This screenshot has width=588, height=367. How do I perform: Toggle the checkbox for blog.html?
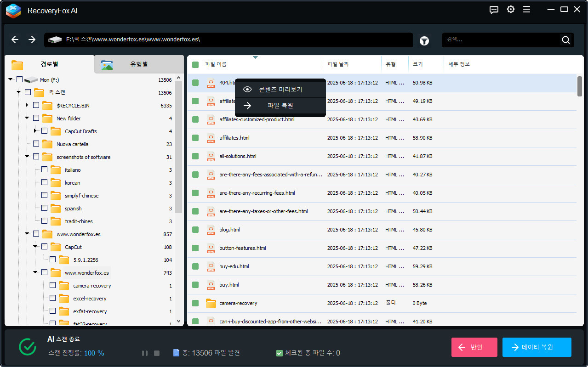point(195,230)
